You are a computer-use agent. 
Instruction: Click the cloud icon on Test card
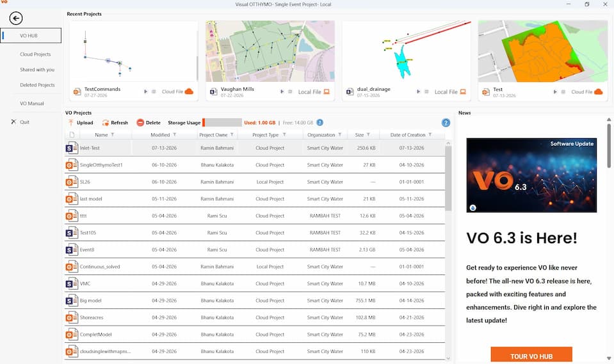[x=599, y=91]
